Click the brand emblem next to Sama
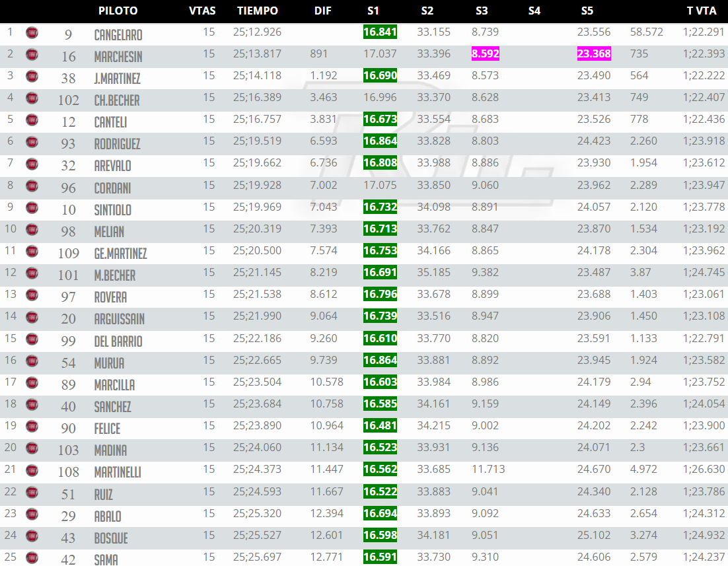This screenshot has height=566, width=728. [32, 557]
